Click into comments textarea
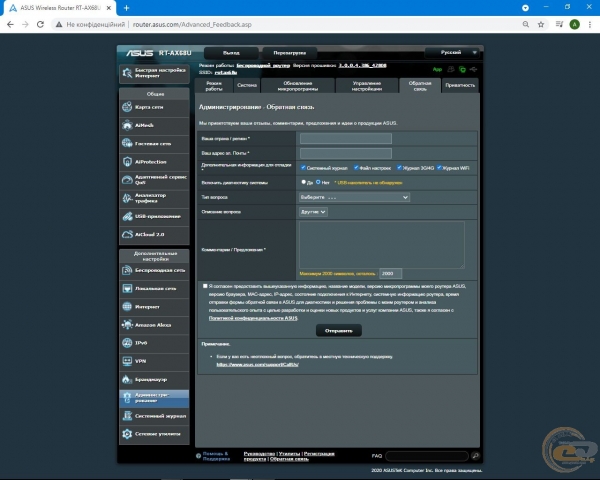Viewport: 600px width, 480px height. tap(382, 245)
